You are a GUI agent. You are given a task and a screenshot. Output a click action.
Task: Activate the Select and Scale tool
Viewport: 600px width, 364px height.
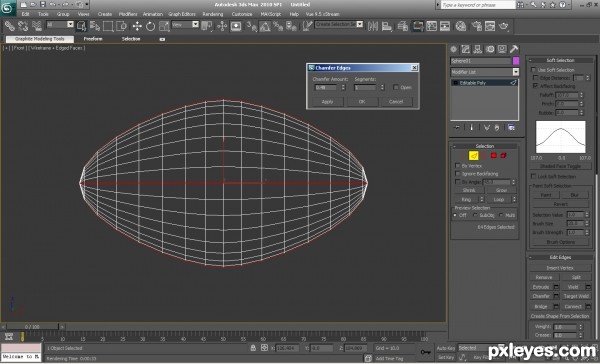point(164,26)
